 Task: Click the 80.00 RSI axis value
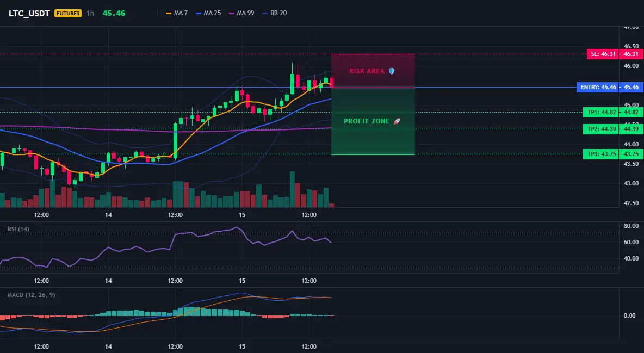coord(630,226)
